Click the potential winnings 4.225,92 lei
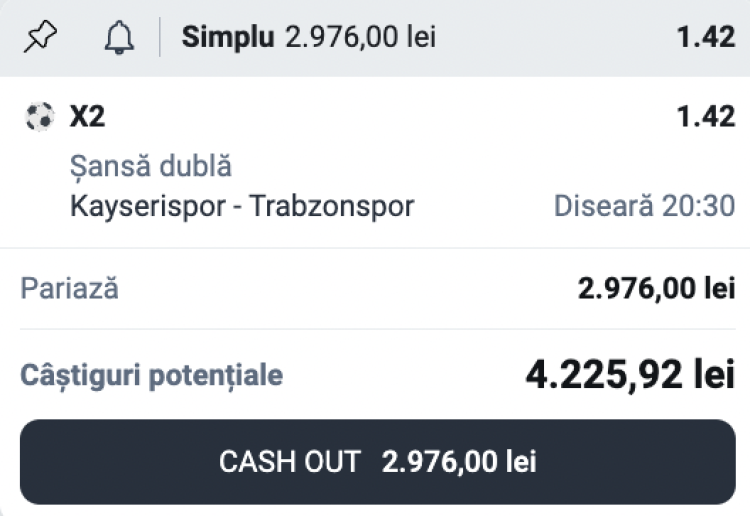The image size is (750, 516). tap(630, 374)
